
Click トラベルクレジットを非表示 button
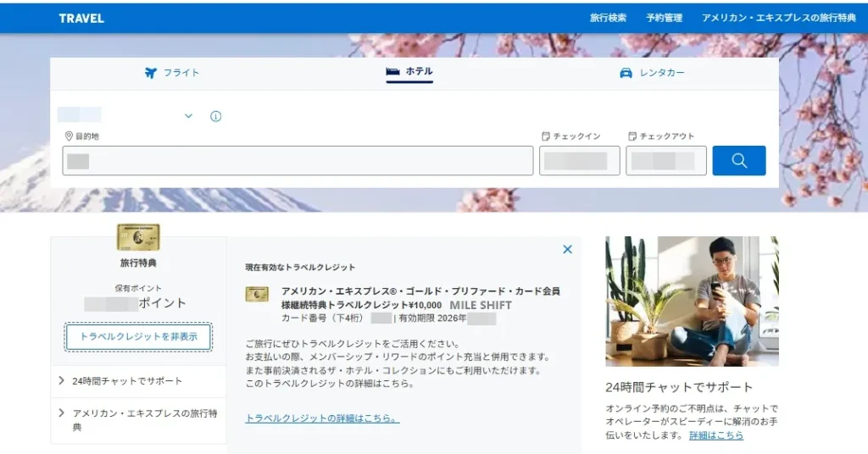(x=138, y=337)
